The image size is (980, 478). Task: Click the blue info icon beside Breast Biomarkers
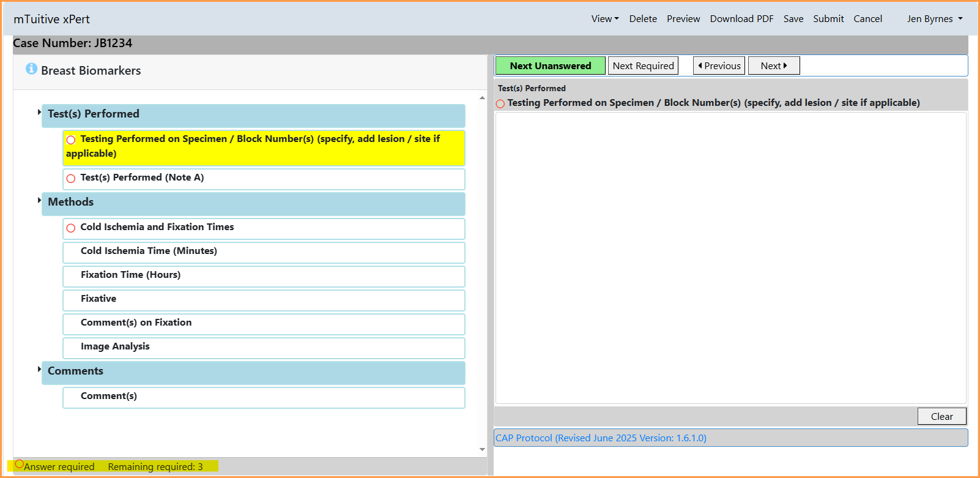tap(31, 69)
